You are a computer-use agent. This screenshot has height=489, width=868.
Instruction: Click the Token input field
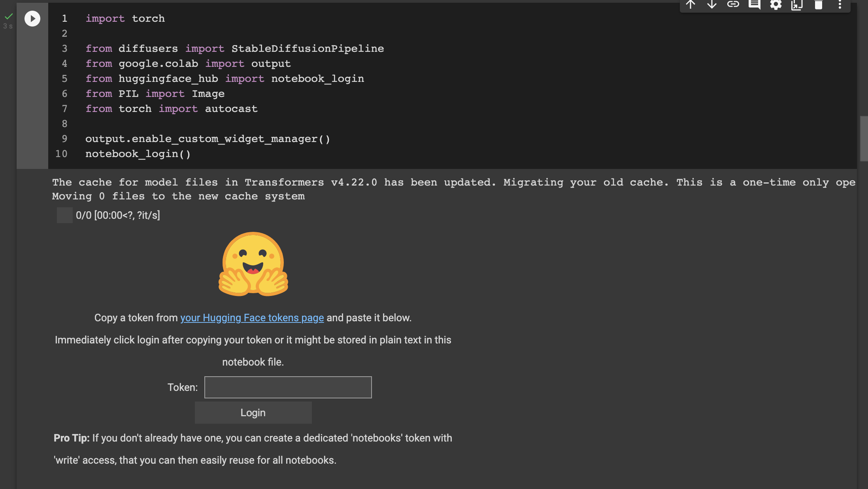point(288,387)
